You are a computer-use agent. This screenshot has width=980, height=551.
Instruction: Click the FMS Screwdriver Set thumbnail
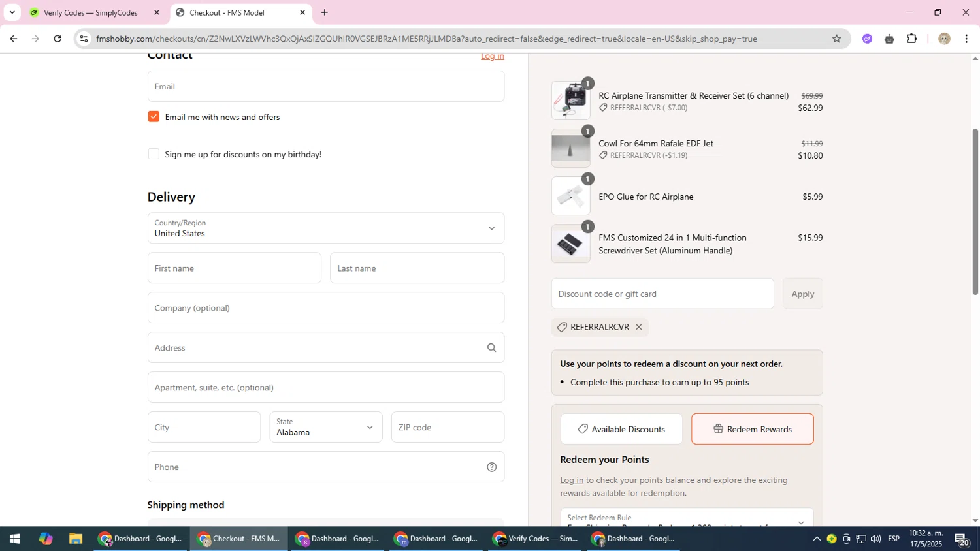pyautogui.click(x=570, y=244)
